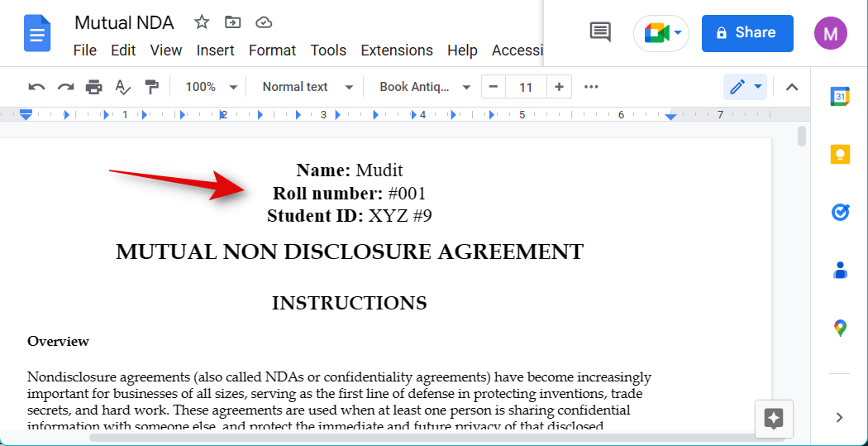
Task: Expand the Normal text style dropdown
Action: click(x=308, y=87)
